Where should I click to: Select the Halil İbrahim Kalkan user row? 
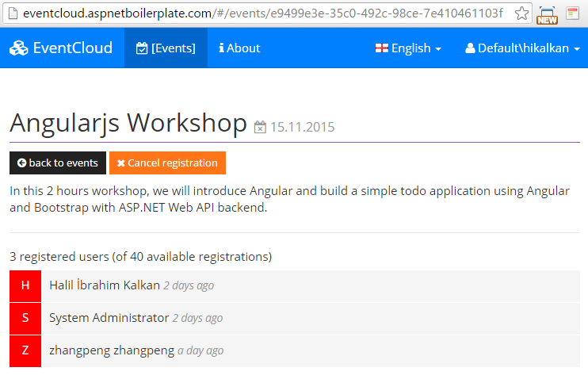(x=295, y=285)
